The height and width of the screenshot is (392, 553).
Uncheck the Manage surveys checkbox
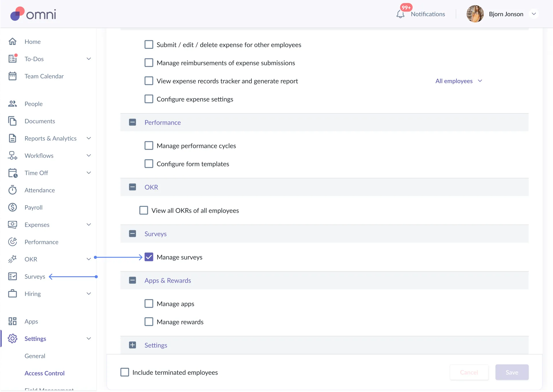149,257
